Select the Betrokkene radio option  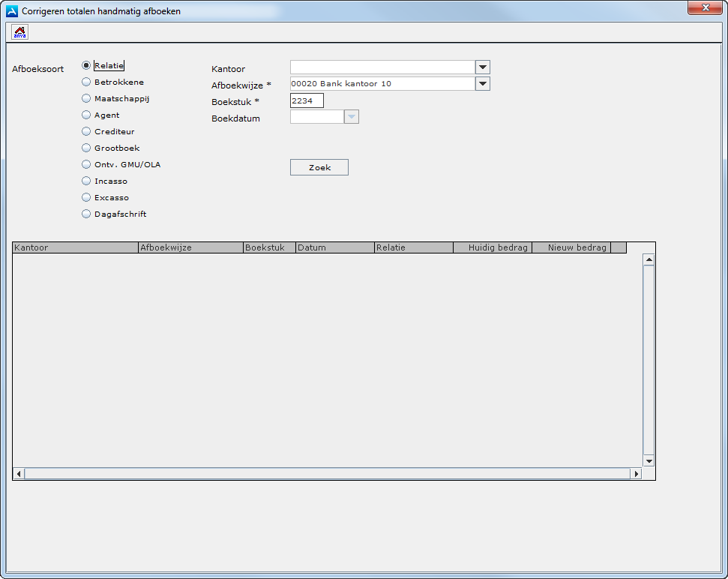tap(86, 82)
